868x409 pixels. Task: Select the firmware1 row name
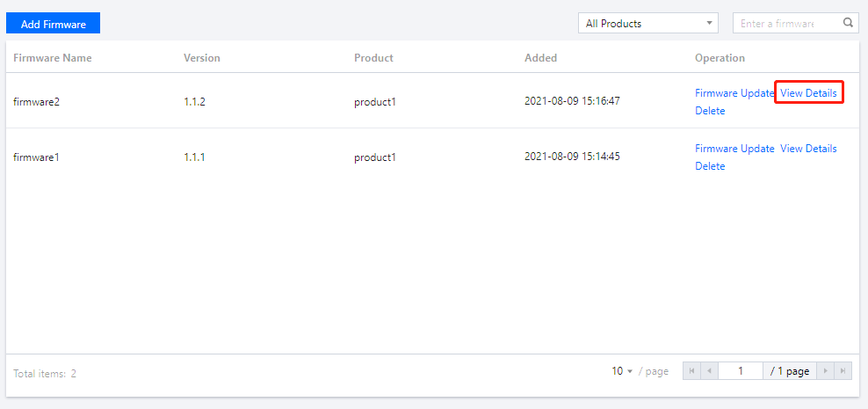(36, 157)
